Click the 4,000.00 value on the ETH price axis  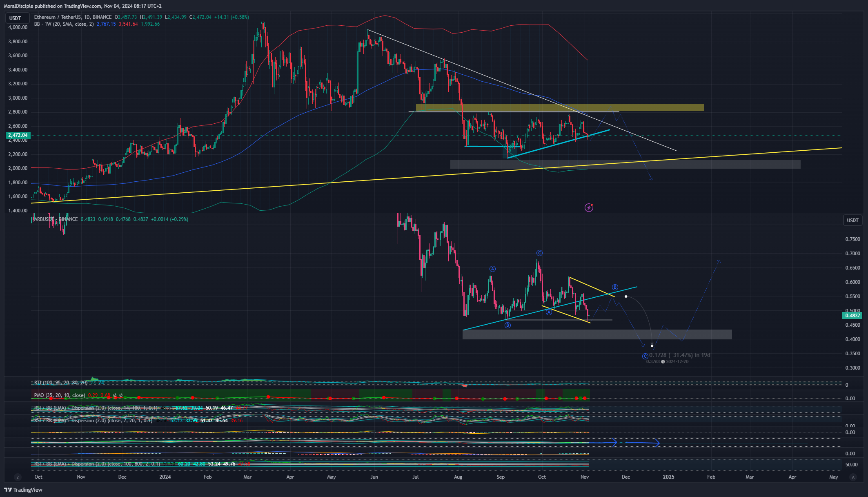(18, 27)
